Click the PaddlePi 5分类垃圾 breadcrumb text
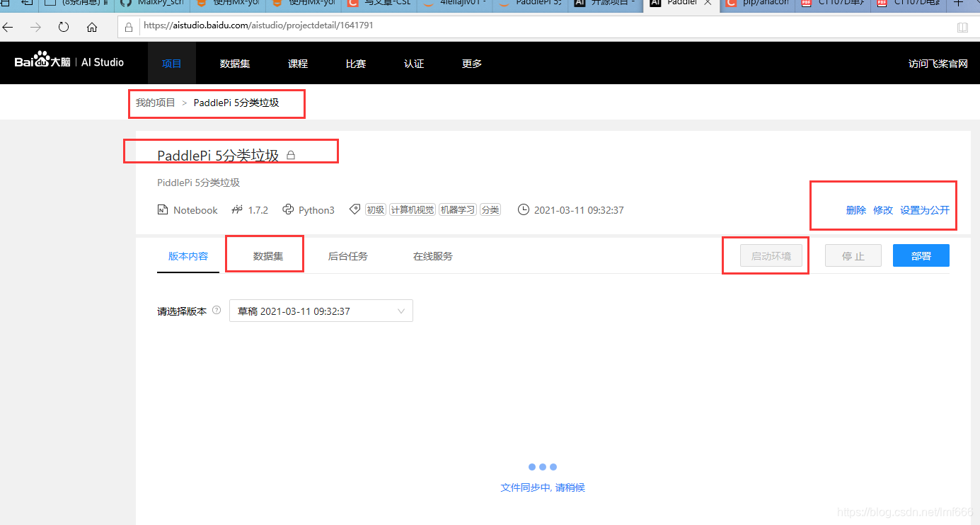Screen dimensions: 980x525 pyautogui.click(x=236, y=103)
